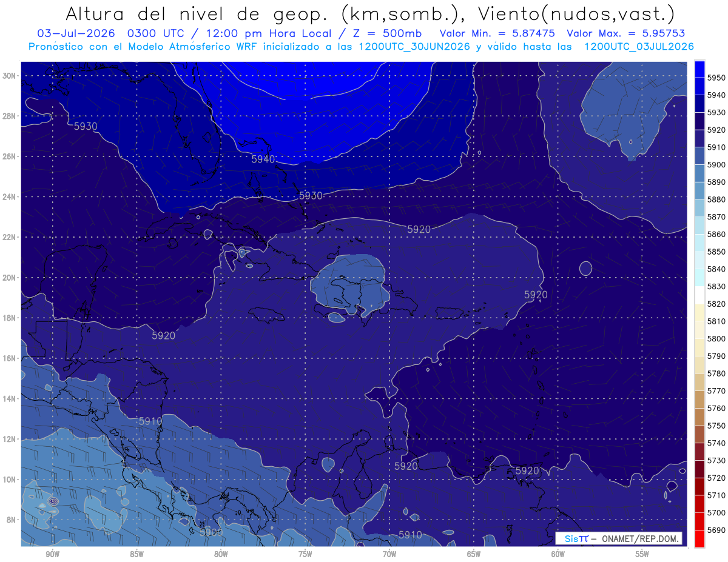This screenshot has width=728, height=562.
Task: Click the chart title 'Altura del nivel de geop.'
Action: click(195, 13)
